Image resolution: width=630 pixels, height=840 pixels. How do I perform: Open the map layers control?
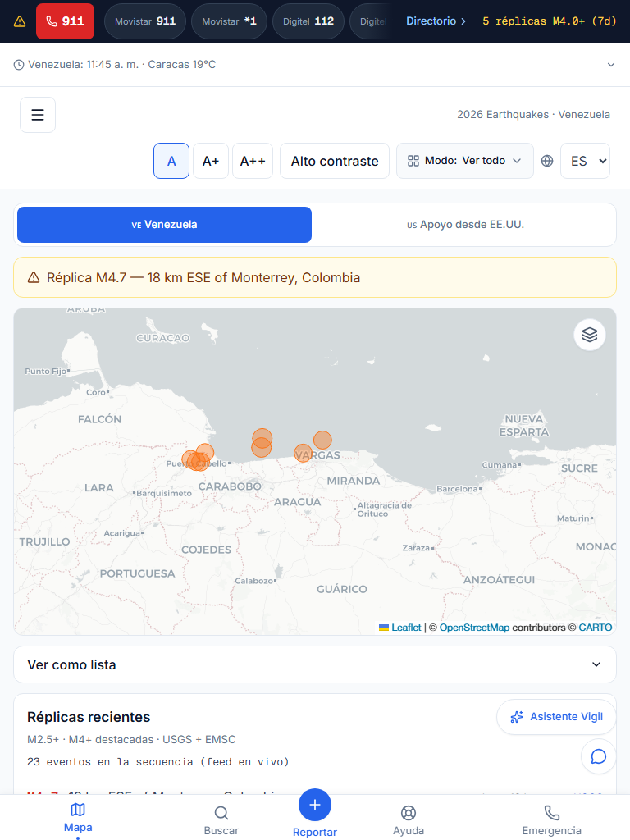(x=589, y=335)
